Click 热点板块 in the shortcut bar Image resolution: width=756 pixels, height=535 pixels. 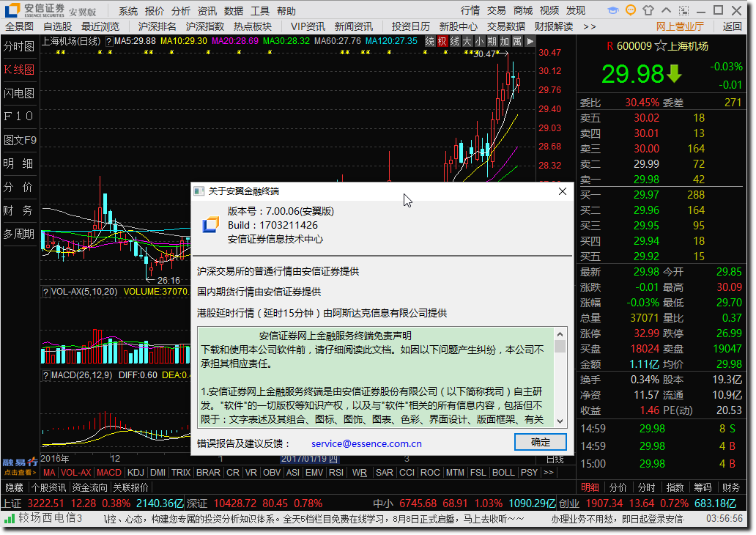253,26
